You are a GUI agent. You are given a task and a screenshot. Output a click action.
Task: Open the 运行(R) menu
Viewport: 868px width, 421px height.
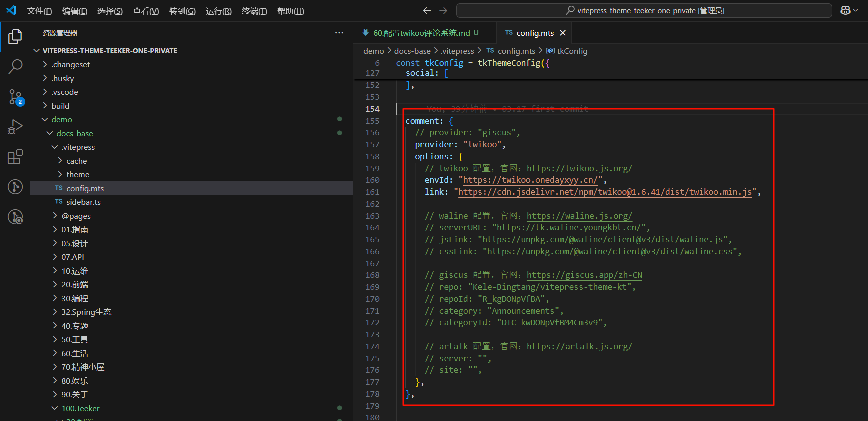click(219, 11)
